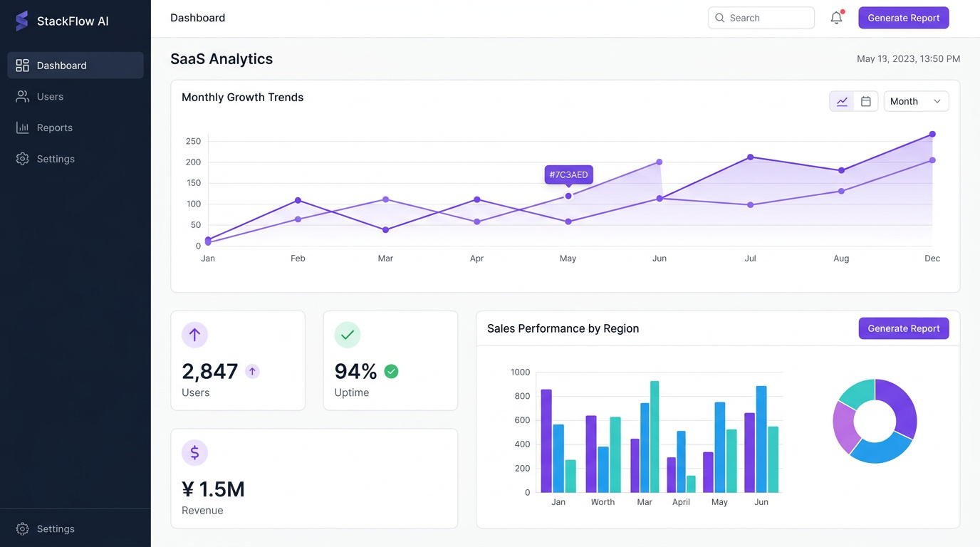Viewport: 980px width, 547px height.
Task: Click the May data point under tooltip
Action: 568,196
